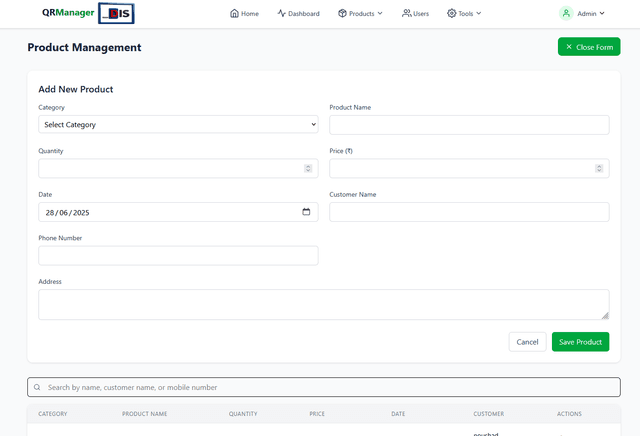
Task: Click the Tools gear icon
Action: point(452,14)
